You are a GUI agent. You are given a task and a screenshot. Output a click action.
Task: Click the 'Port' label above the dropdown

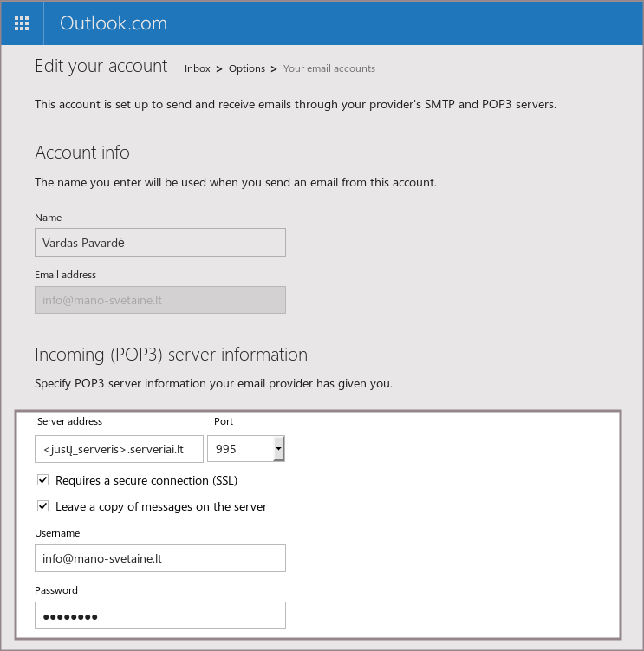coord(224,421)
